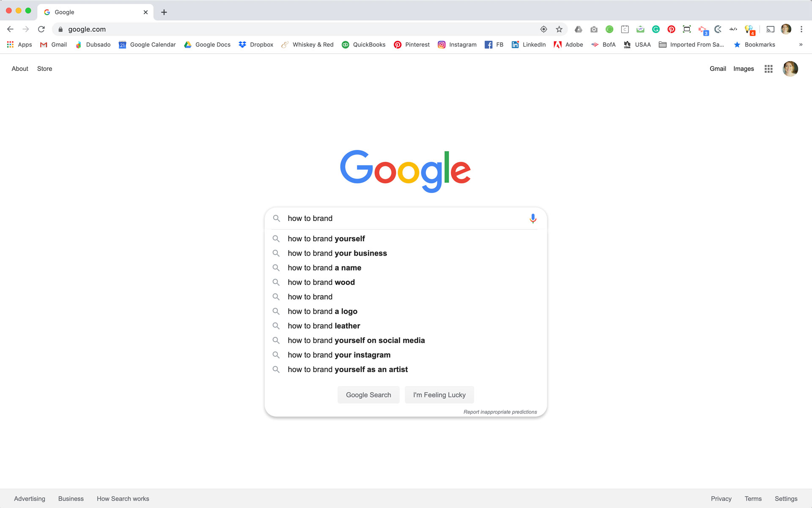Click the Google Apps grid icon

[x=768, y=69]
